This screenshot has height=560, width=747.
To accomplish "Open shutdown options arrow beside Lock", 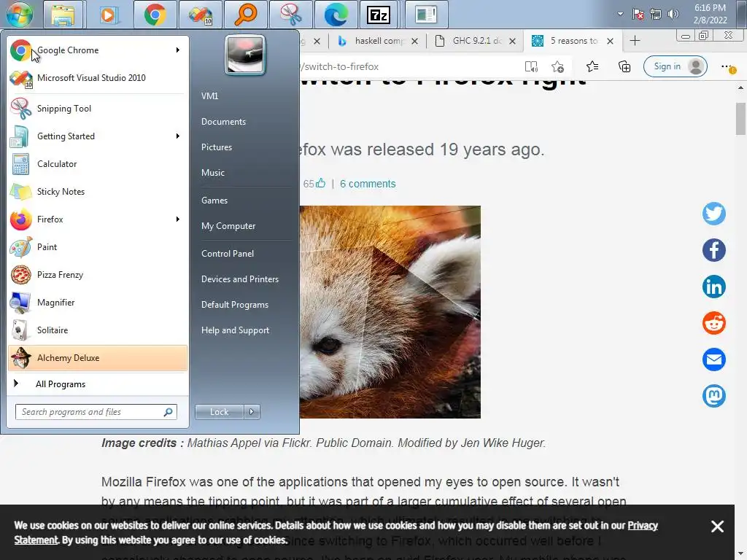I will coord(252,412).
